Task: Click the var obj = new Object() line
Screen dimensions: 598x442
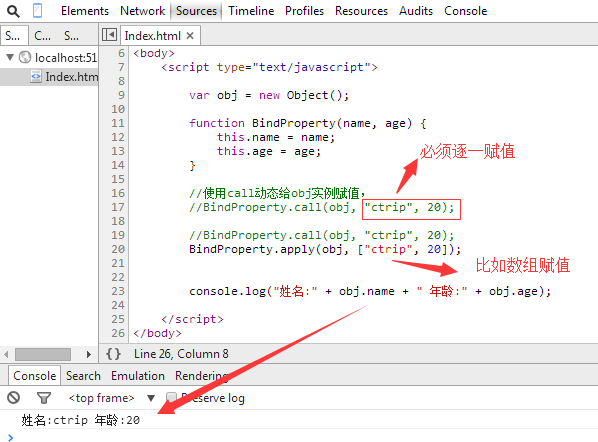Action: point(269,95)
